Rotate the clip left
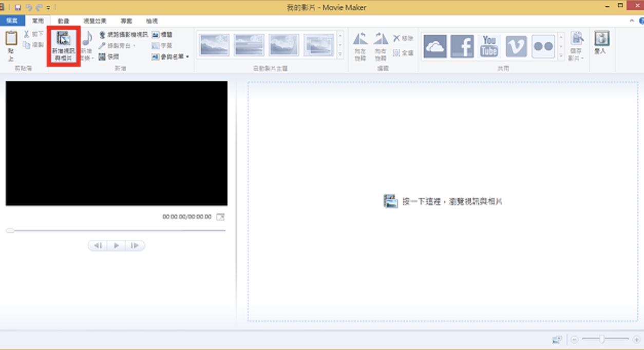 click(x=361, y=46)
